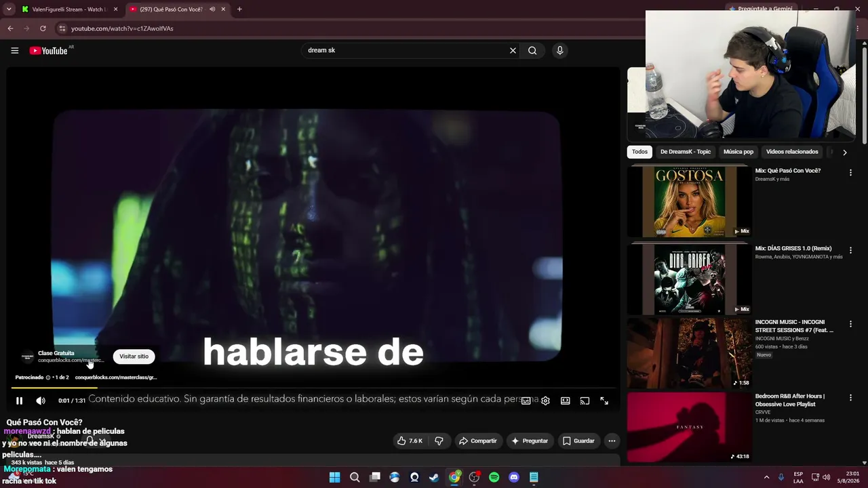
Task: Click the Preguntar button
Action: (x=530, y=441)
